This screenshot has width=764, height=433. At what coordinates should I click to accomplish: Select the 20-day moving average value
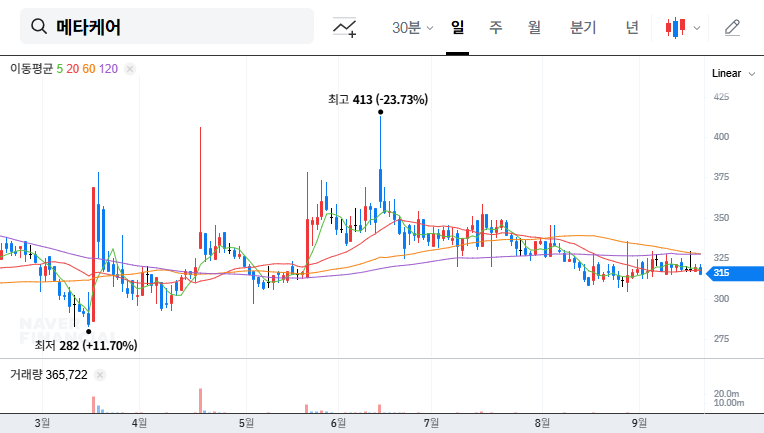coord(73,69)
